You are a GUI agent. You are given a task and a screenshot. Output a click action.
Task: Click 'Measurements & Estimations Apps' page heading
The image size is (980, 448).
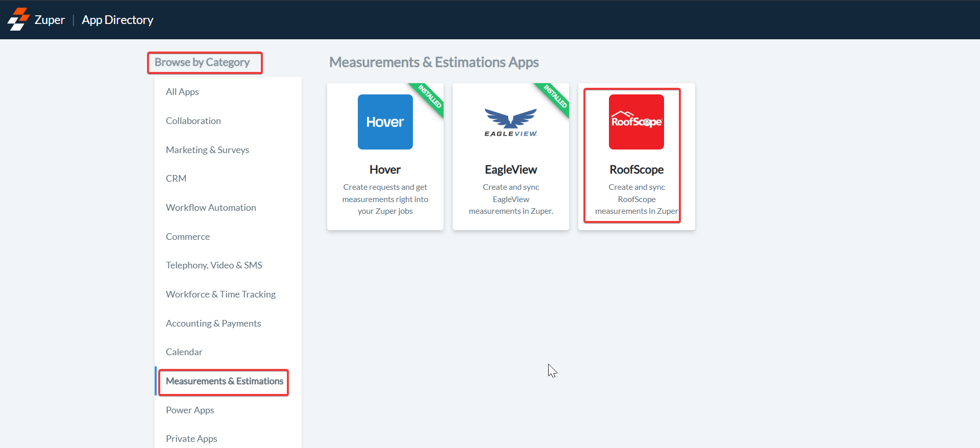click(x=434, y=62)
